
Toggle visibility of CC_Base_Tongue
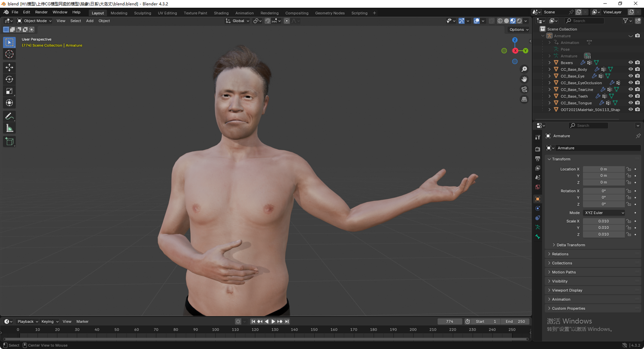click(631, 103)
